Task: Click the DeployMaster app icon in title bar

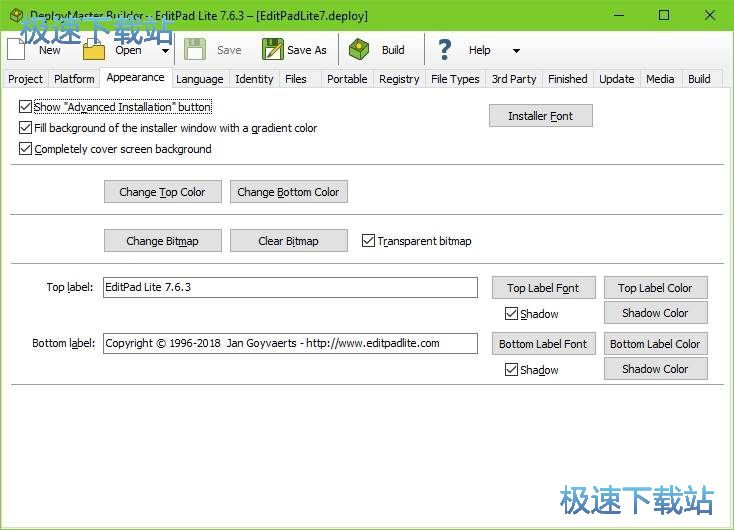Action: [x=16, y=15]
